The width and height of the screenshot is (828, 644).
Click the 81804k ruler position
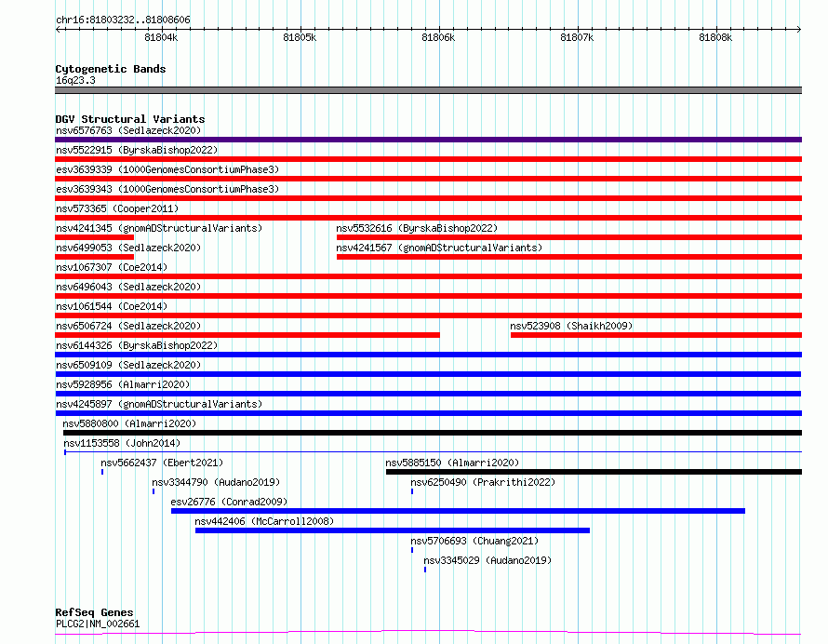[x=161, y=37]
